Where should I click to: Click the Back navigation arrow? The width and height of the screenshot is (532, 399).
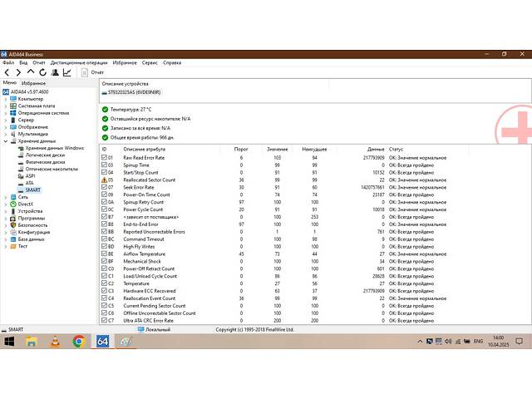click(7, 72)
